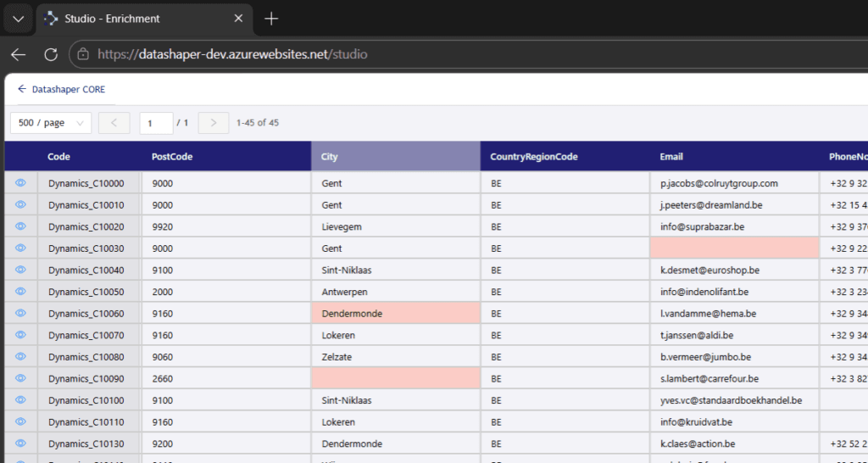Close the Studio - Enrichment tab
Image resolution: width=868 pixels, height=463 pixels.
[x=238, y=19]
